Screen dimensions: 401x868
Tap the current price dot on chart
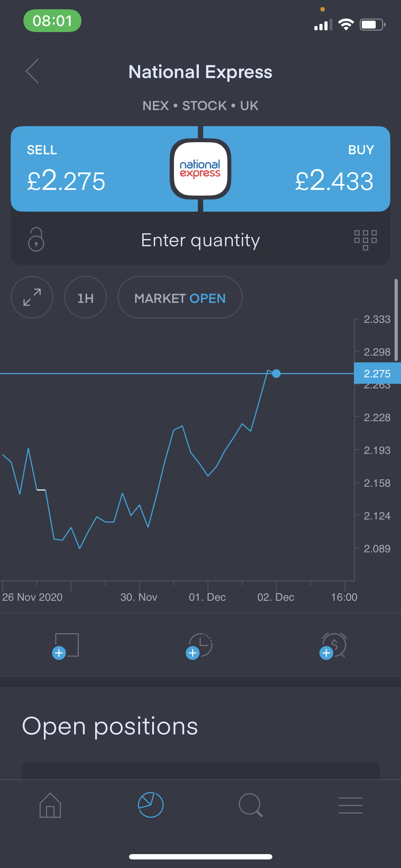tap(276, 373)
